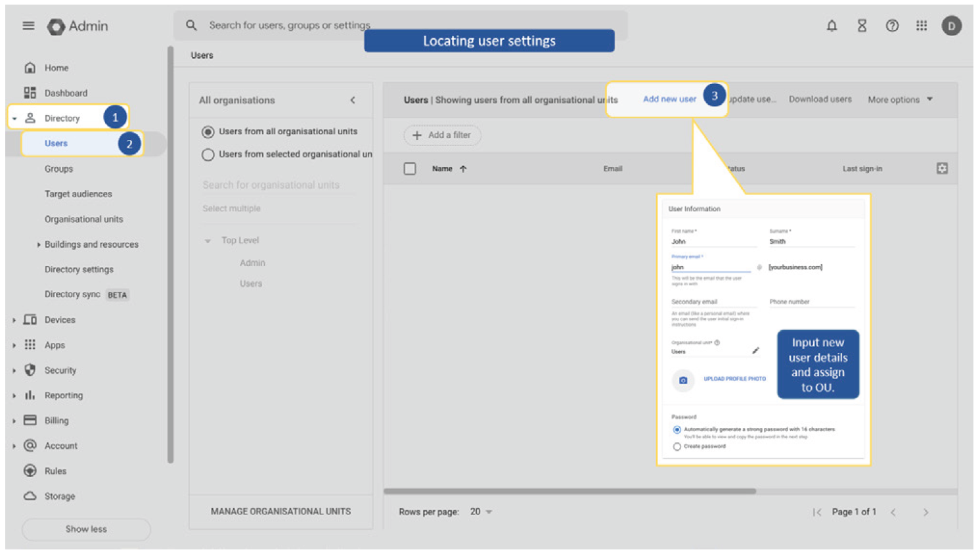Go to the next page arrow
This screenshot has width=980, height=556.
point(925,512)
